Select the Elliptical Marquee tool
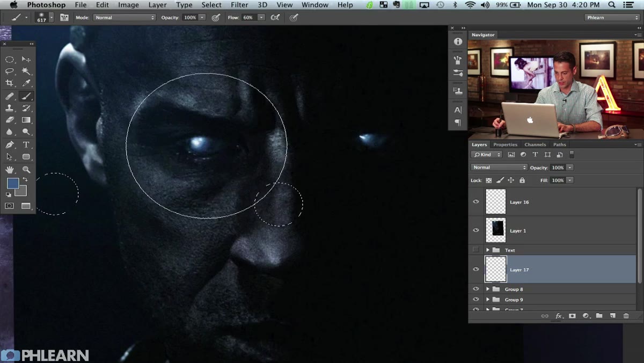The width and height of the screenshot is (644, 363). point(10,60)
